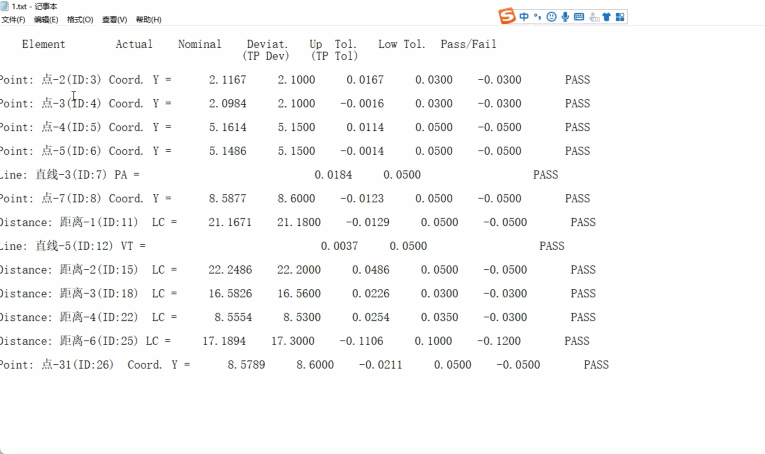Open the Sogou toolbox grid icon
This screenshot has width=765, height=454.
coord(621,16)
